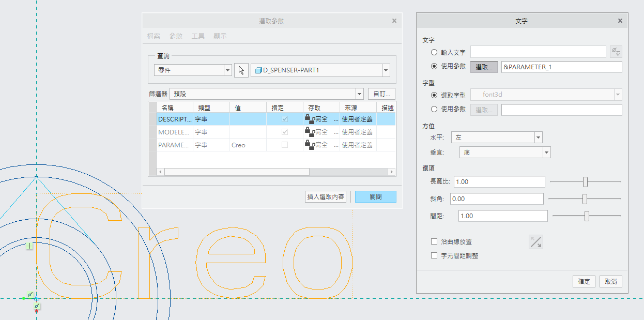This screenshot has width=644, height=320.
Task: Open the 水平 alignment dropdown
Action: 538,137
